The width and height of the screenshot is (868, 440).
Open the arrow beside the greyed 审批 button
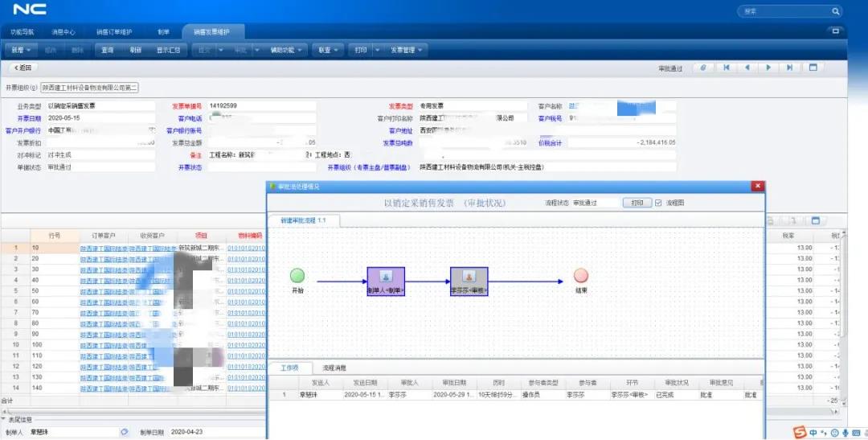click(257, 50)
